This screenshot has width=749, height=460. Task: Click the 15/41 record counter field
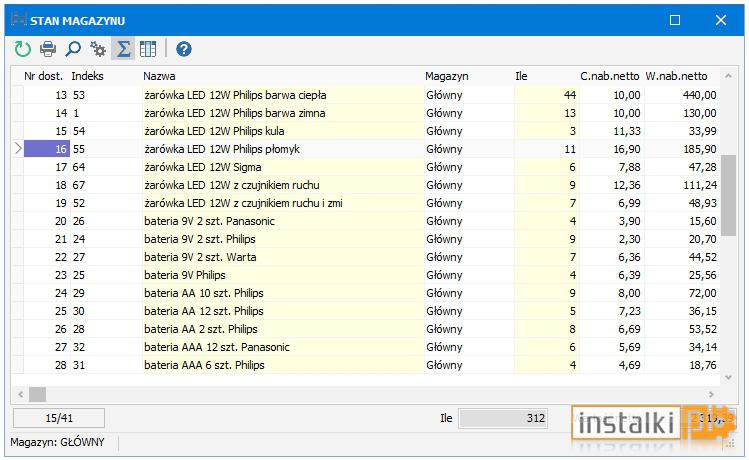pos(59,418)
